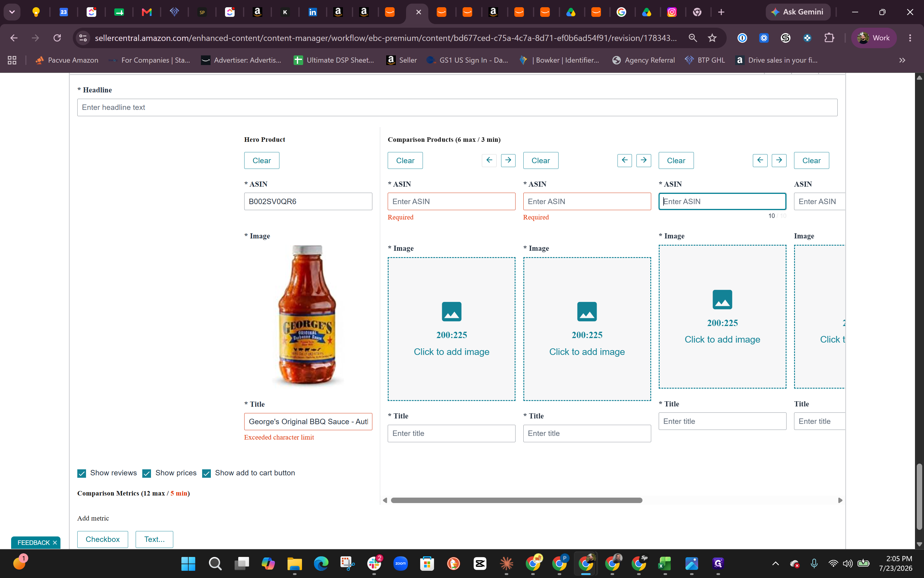Move second comparison product left
This screenshot has width=924, height=578.
click(x=625, y=160)
